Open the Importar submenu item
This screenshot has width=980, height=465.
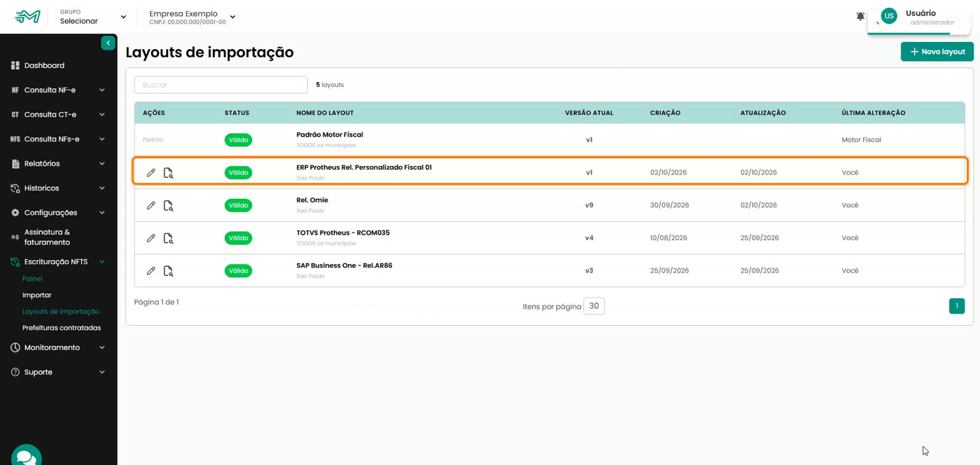(37, 295)
